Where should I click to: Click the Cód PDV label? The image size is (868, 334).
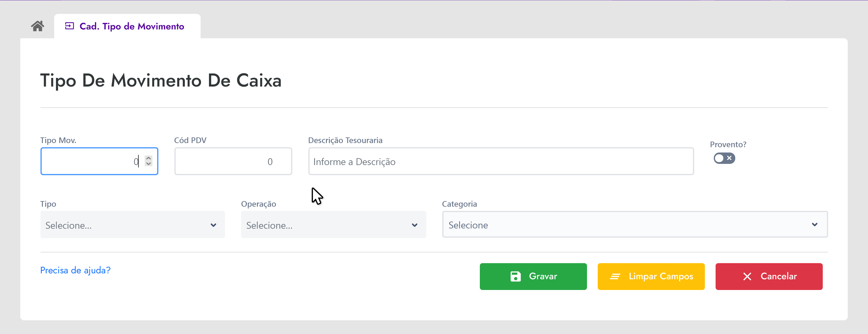pos(190,140)
